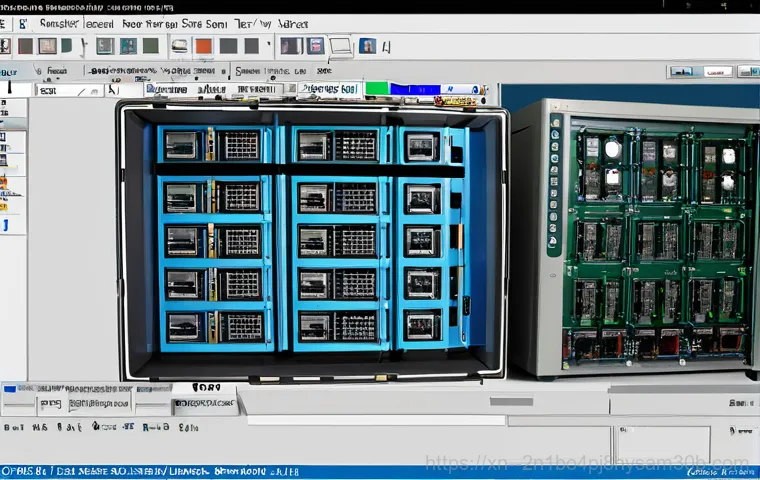Open the "Sore" menu
The height and width of the screenshot is (480, 760).
[192, 23]
